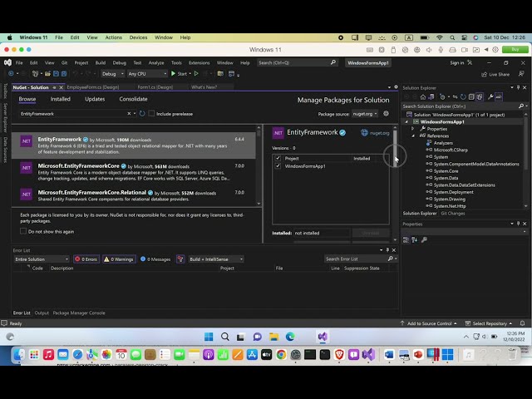Open the Entire Solution scope dropdown
Viewport: 532px width, 399px height.
[42, 259]
